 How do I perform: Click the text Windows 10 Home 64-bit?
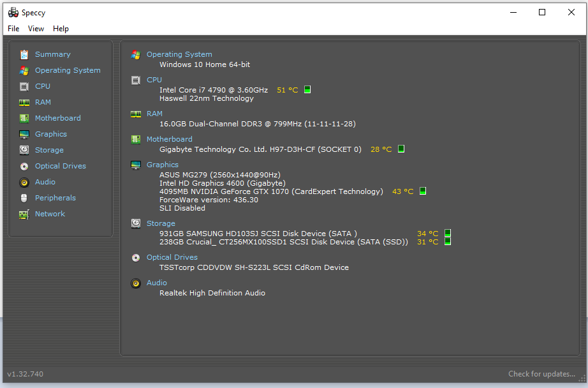click(x=205, y=64)
